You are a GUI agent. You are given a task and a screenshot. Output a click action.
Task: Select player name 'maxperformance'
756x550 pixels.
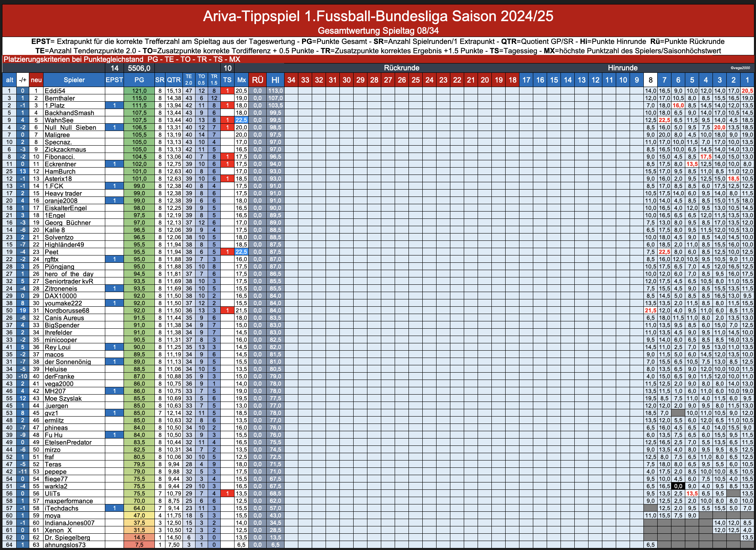coord(69,501)
